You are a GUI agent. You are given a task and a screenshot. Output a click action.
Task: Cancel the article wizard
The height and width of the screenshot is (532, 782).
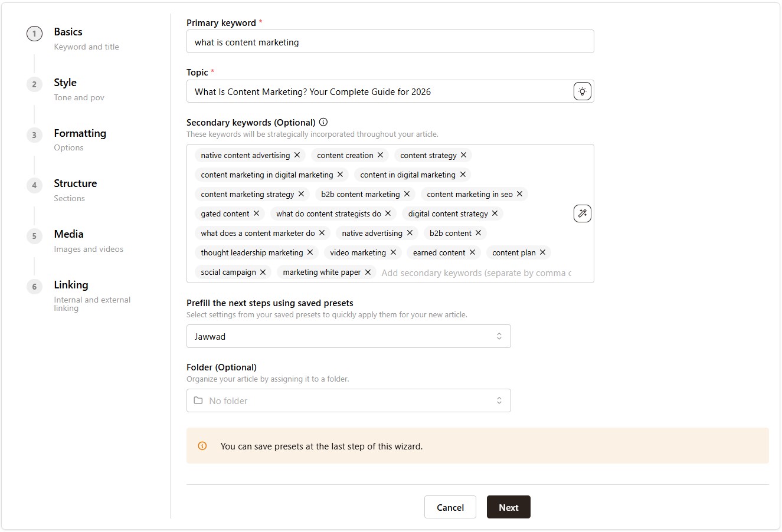[x=450, y=507]
